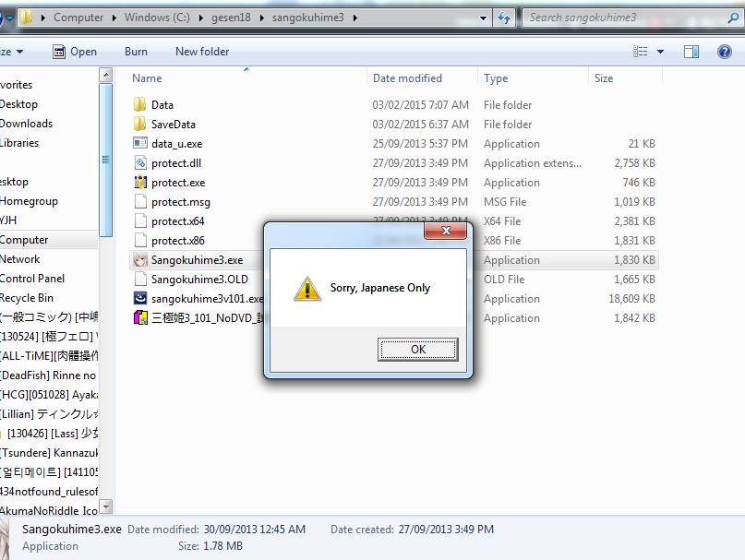The image size is (745, 560).
Task: Click Burn in the toolbar
Action: (x=136, y=52)
